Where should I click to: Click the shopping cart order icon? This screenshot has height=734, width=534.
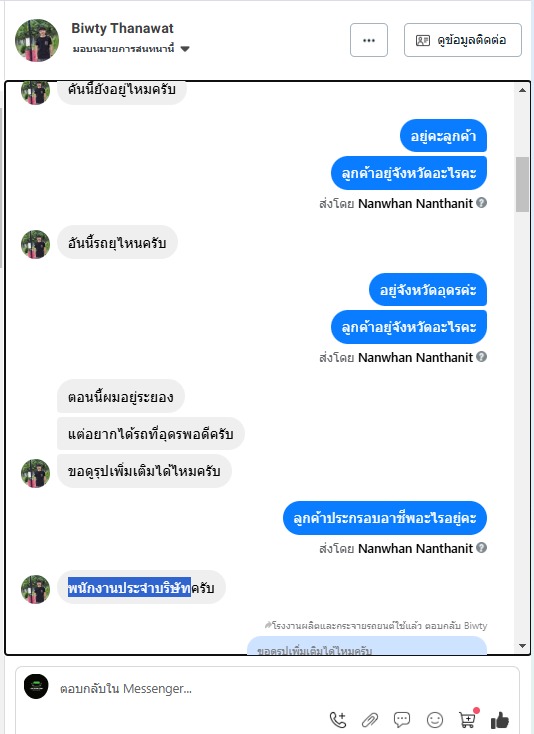pos(468,719)
